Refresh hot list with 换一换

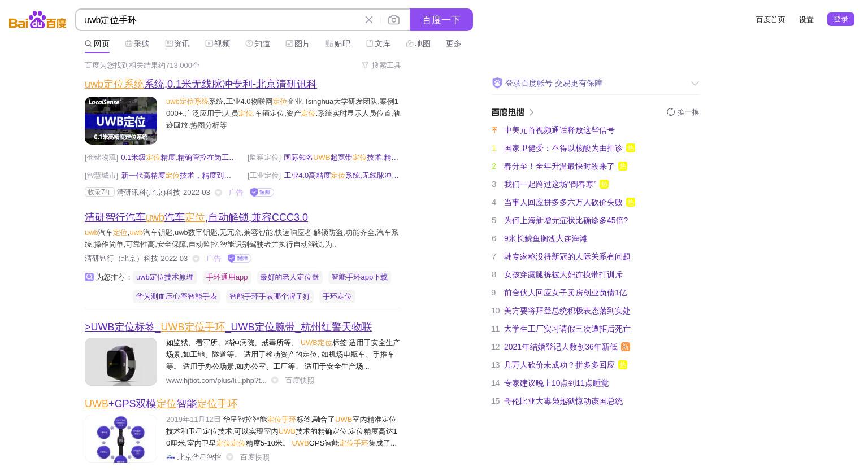(683, 112)
